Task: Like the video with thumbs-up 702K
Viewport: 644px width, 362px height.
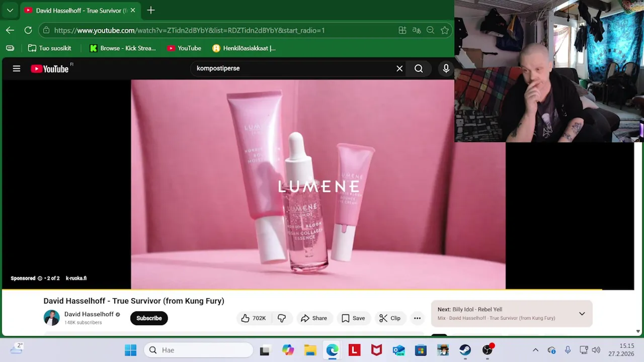Action: coord(253,318)
